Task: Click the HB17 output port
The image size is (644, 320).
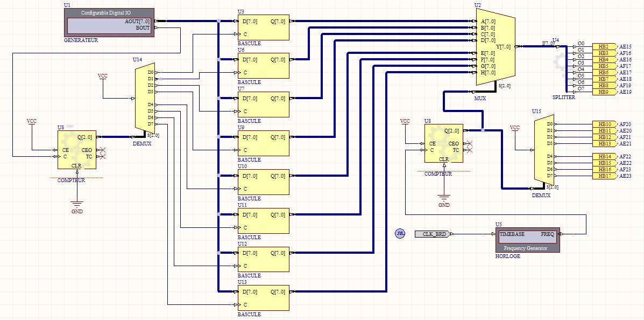Action: tap(605, 176)
